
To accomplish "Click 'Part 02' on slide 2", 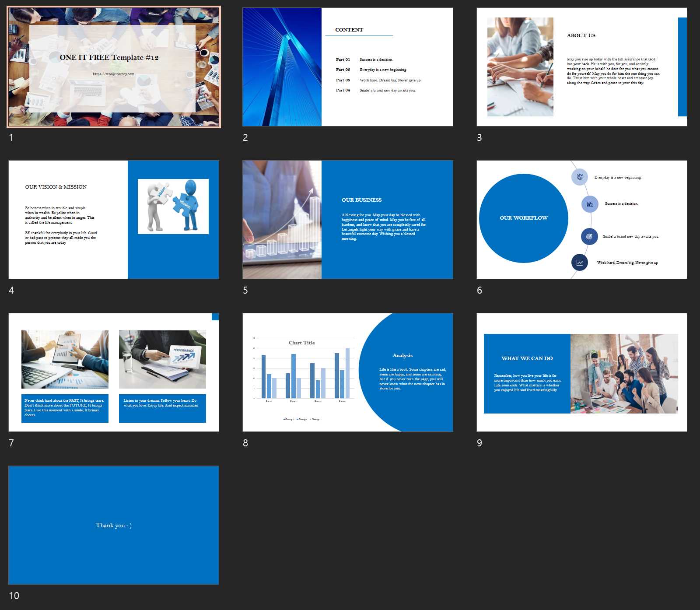I will [343, 70].
